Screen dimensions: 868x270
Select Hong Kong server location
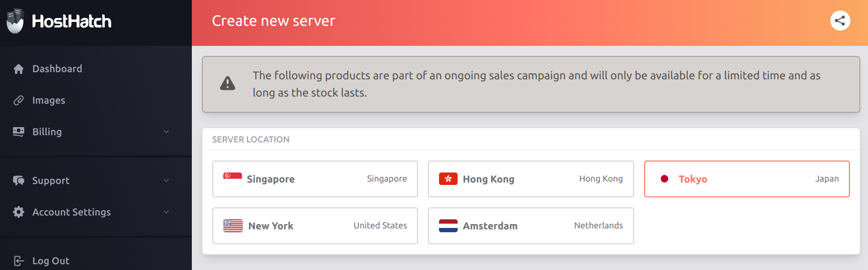pos(531,179)
